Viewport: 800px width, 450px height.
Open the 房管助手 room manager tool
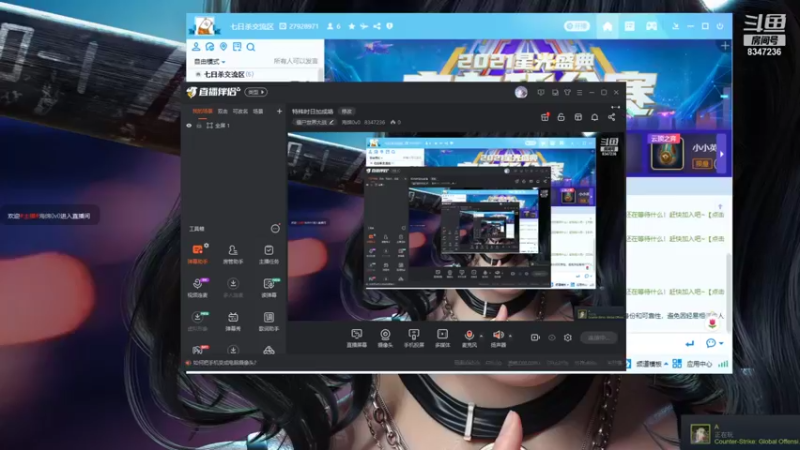tap(233, 254)
